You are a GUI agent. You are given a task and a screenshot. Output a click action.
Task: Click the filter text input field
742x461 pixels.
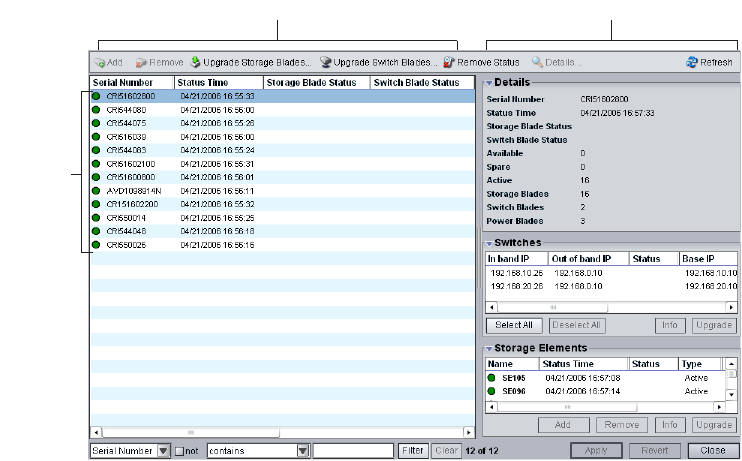point(353,451)
